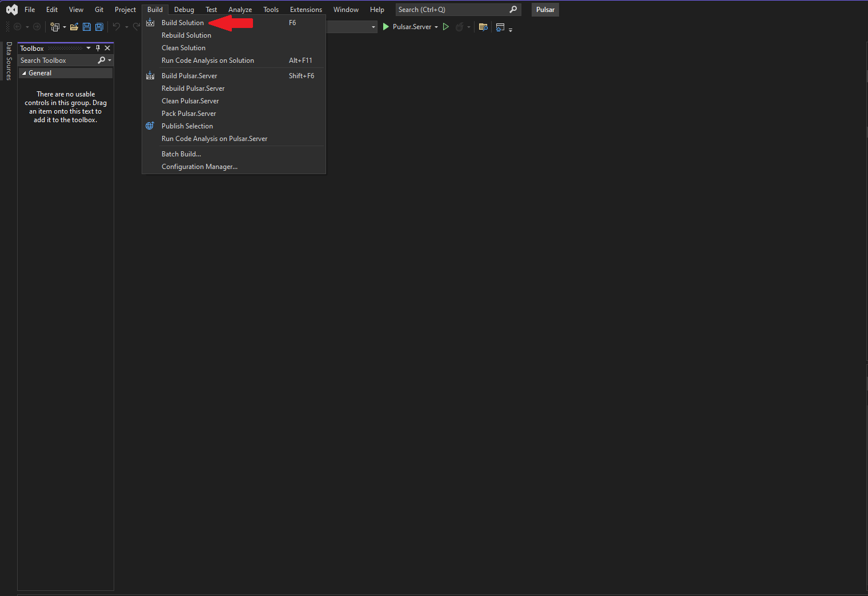Viewport: 868px width, 596px height.
Task: Click the magnifier icon in Search Toolbox
Action: [102, 60]
